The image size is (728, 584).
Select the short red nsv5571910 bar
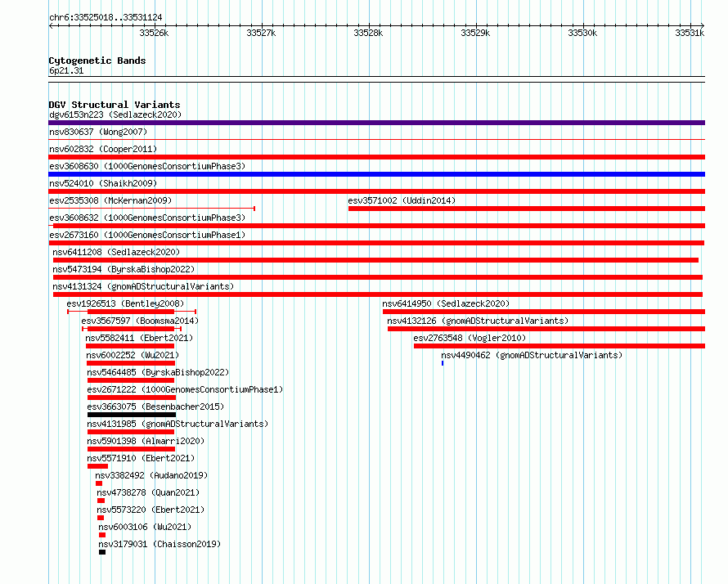coord(97,466)
